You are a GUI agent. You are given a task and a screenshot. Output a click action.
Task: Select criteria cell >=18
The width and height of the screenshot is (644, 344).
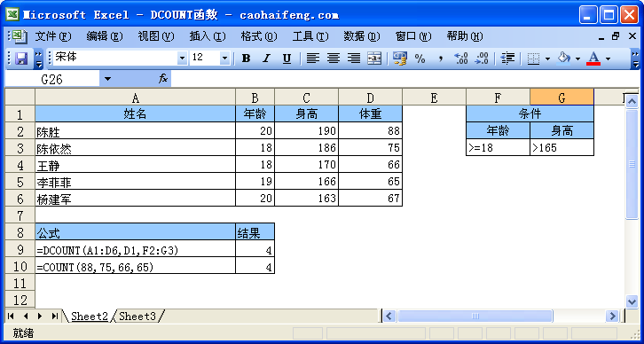click(499, 147)
